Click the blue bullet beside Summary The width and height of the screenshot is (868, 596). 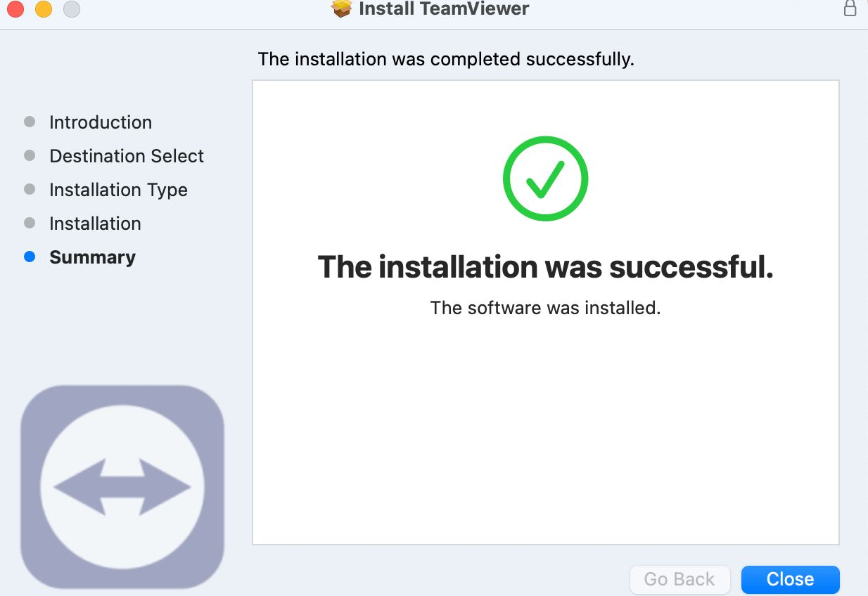[x=30, y=257]
